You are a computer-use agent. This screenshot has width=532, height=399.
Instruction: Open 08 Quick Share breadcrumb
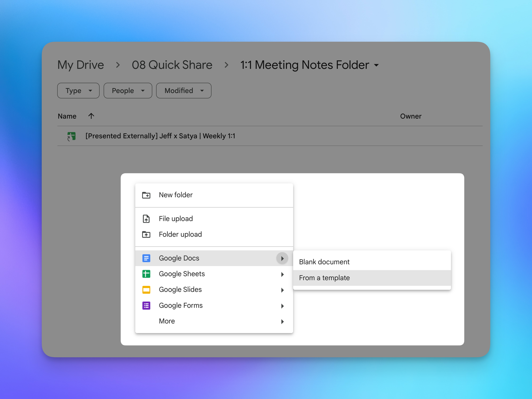172,65
